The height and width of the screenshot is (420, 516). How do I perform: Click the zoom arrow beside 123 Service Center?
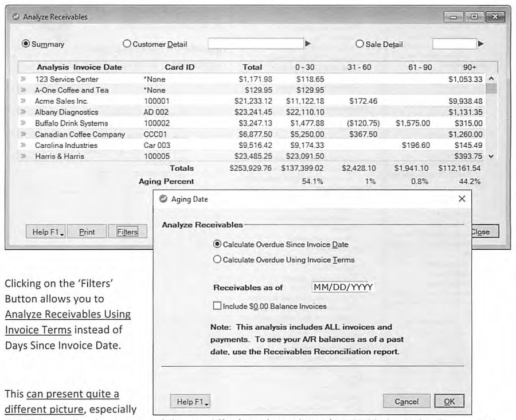click(x=24, y=79)
